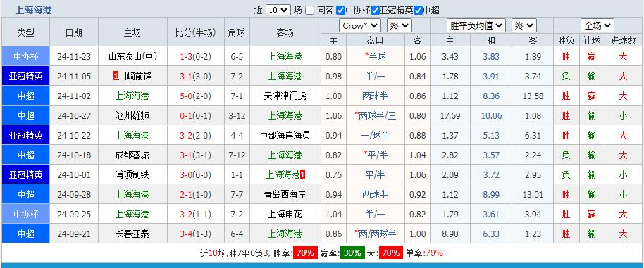Open the 终 dropdown beside 胜平负均值
Image resolution: width=644 pixels, height=268 pixels.
tap(524, 26)
